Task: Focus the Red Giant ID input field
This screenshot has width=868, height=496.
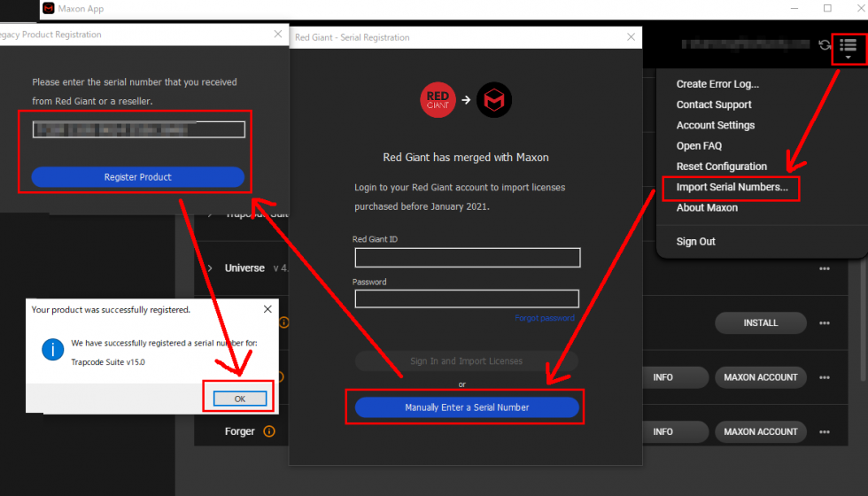Action: pos(468,258)
